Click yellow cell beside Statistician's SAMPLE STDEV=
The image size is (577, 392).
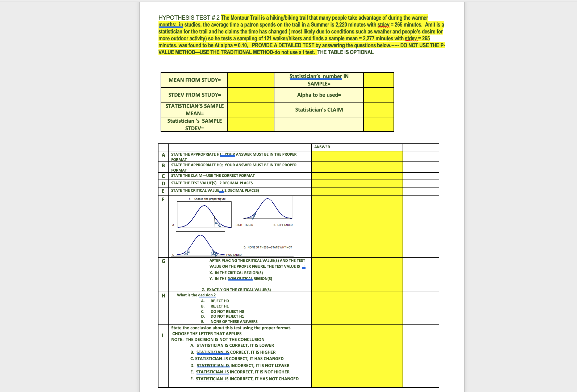[250, 124]
